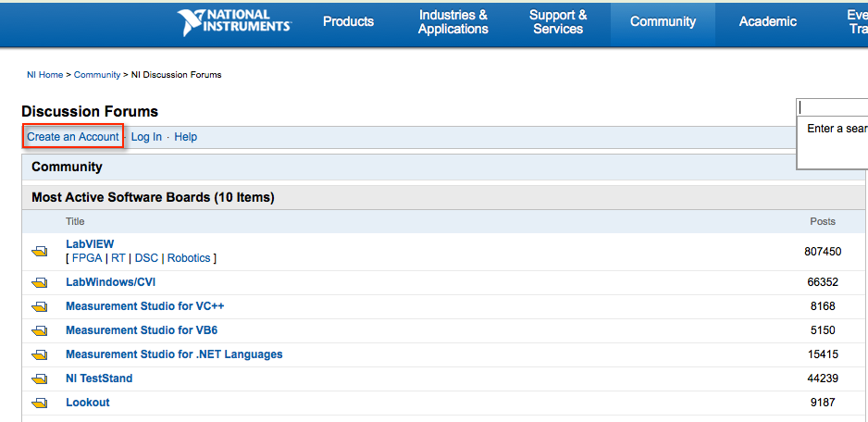Open the Support & Services menu
Screen dimensions: 868x422
[558, 22]
